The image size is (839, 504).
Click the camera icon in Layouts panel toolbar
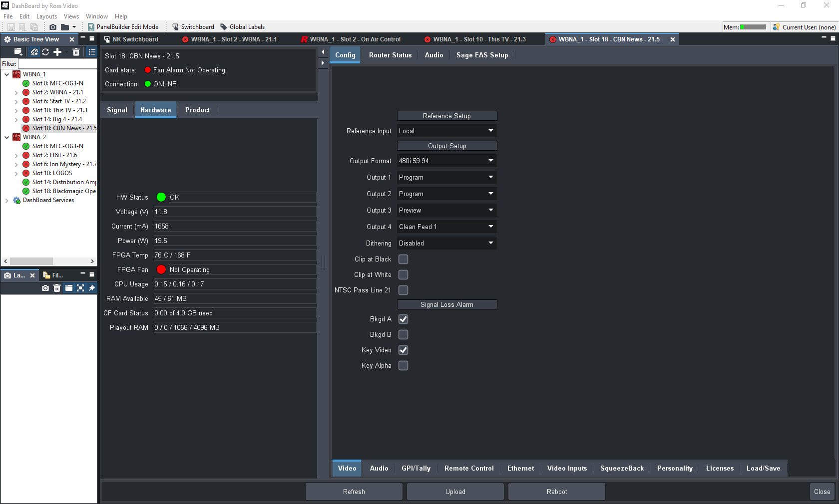45,288
